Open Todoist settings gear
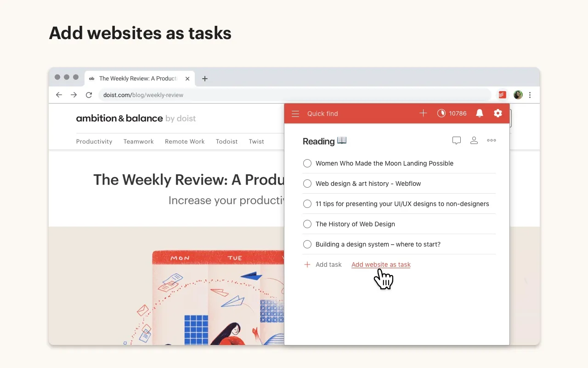The height and width of the screenshot is (368, 588). tap(498, 113)
